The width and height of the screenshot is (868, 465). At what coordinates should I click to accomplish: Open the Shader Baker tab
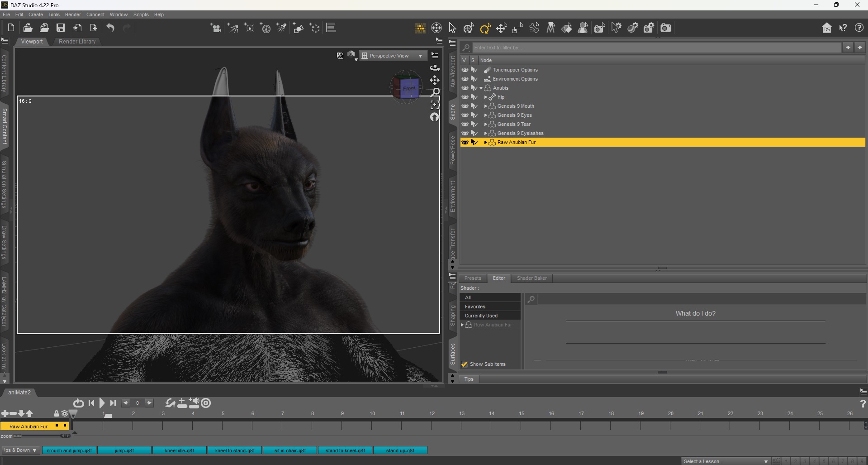(531, 278)
